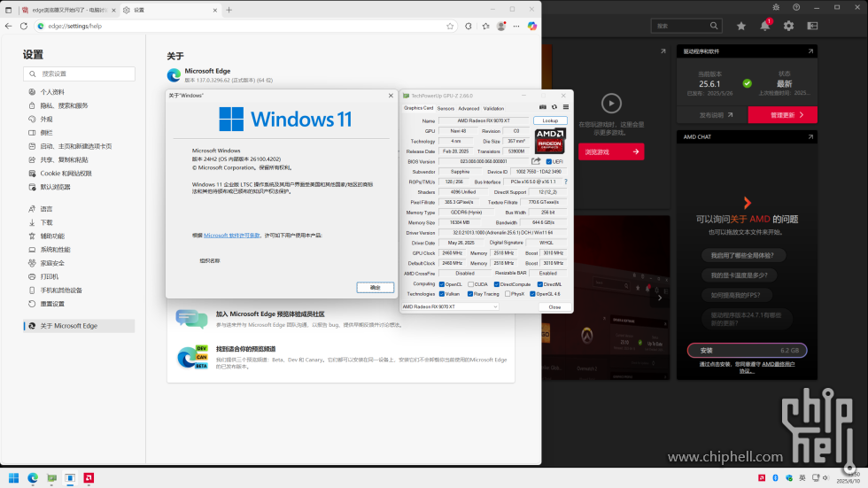Toggle DirectML checkbox
The width and height of the screenshot is (868, 488).
tap(539, 284)
